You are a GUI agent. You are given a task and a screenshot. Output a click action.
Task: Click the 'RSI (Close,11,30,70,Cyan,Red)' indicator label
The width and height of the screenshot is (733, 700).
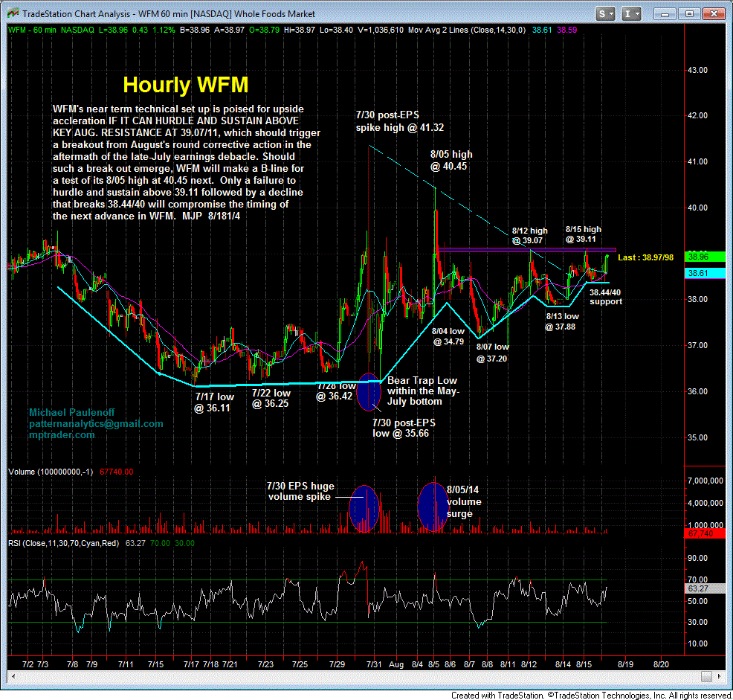pyautogui.click(x=64, y=543)
